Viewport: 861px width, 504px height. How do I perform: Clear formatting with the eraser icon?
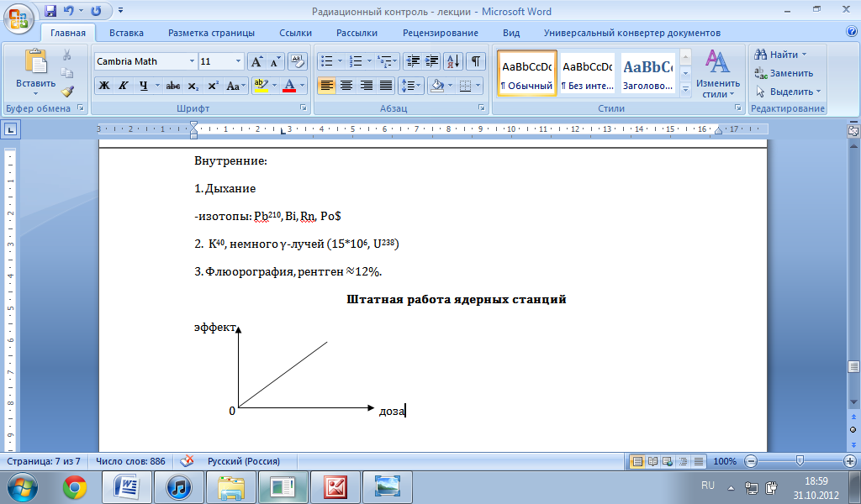point(297,61)
